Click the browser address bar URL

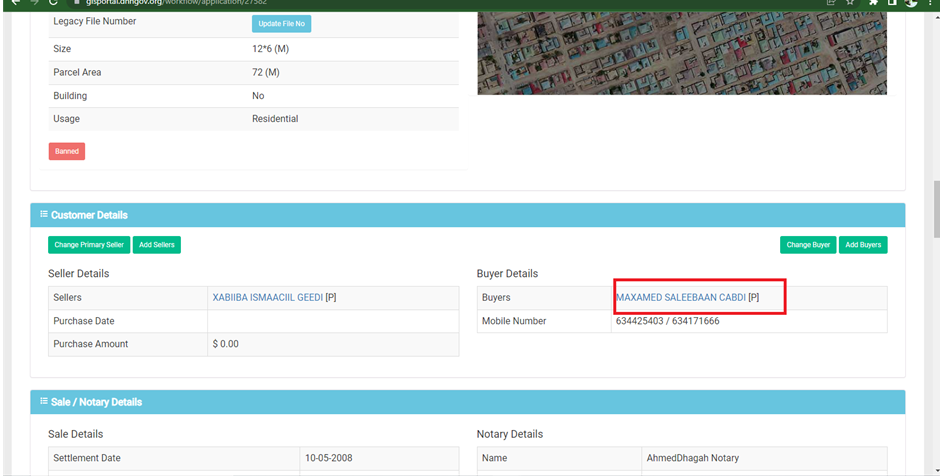[x=176, y=2]
